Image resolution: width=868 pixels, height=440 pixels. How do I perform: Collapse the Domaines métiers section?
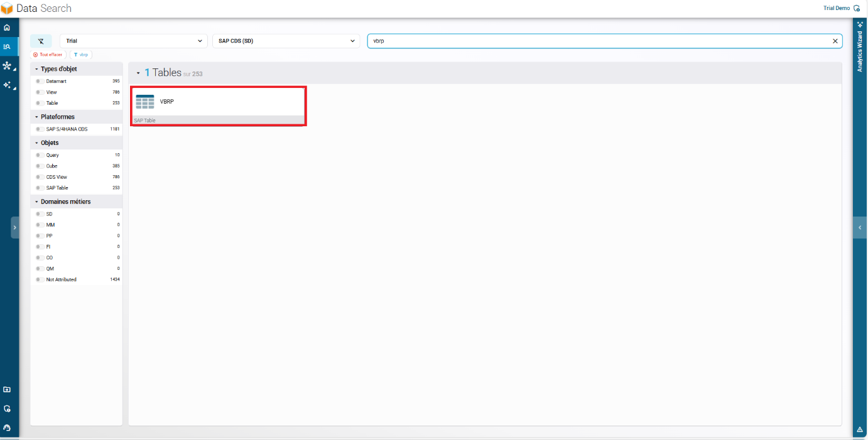[37, 201]
